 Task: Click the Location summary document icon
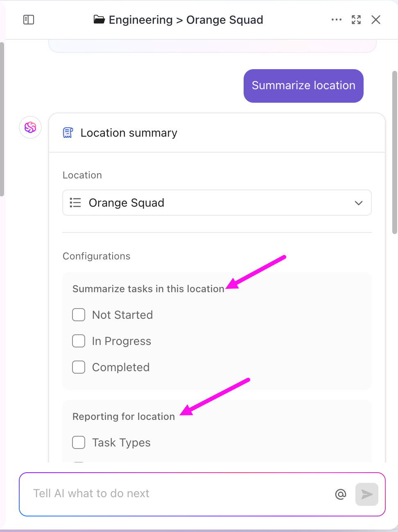pyautogui.click(x=68, y=132)
